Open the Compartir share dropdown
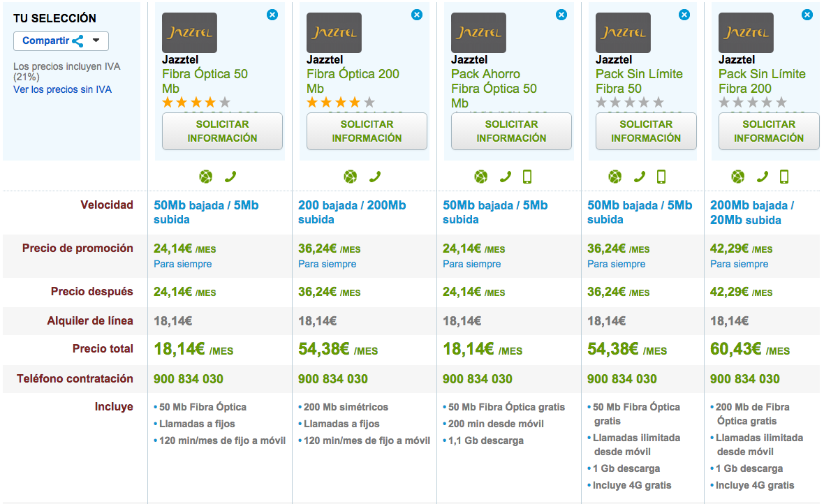The width and height of the screenshot is (824, 504). pyautogui.click(x=61, y=41)
